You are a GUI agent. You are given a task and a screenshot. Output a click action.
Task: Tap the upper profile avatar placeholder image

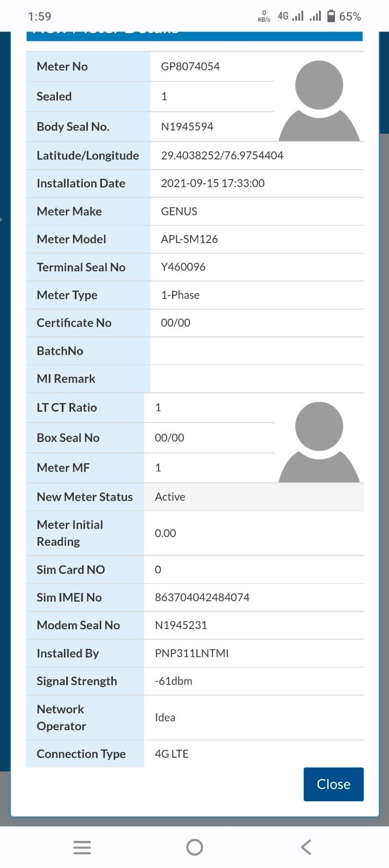point(319,101)
